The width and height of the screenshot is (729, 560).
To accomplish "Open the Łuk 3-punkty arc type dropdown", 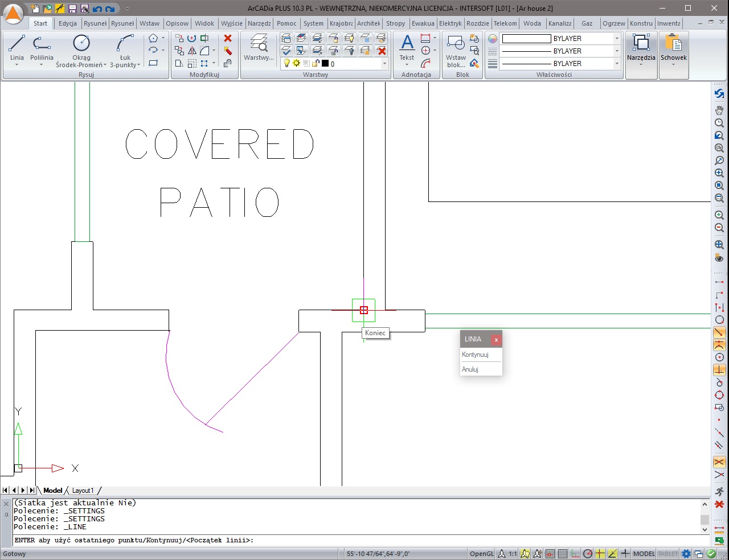I will 138,65.
